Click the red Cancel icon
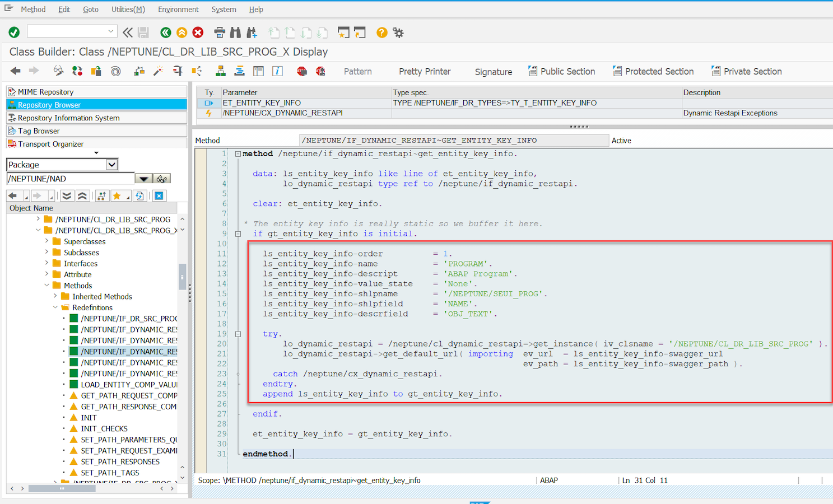The height and width of the screenshot is (504, 833). 198,32
